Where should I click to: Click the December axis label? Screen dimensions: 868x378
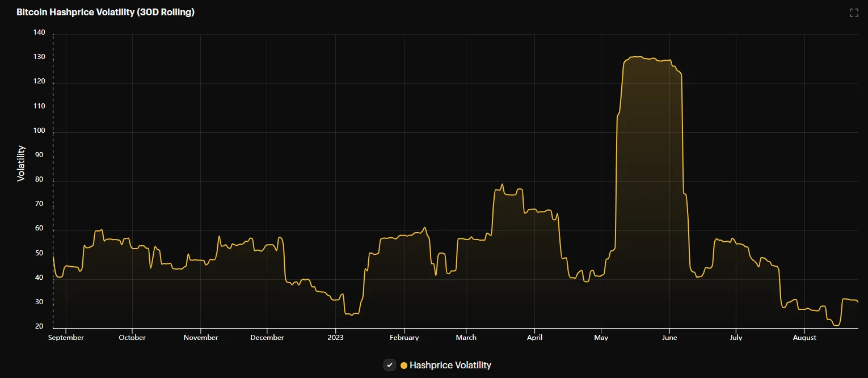(x=267, y=337)
